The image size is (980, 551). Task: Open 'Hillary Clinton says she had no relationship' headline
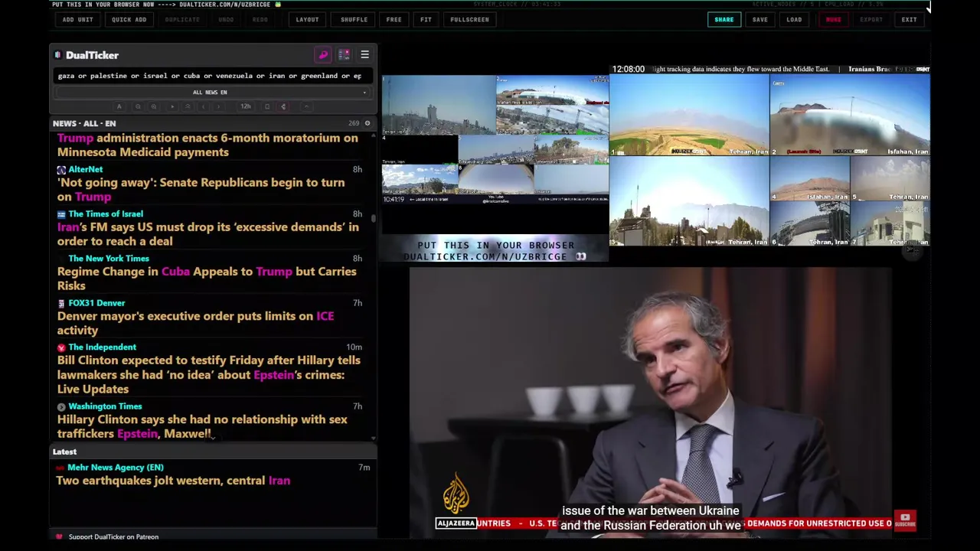click(x=202, y=426)
